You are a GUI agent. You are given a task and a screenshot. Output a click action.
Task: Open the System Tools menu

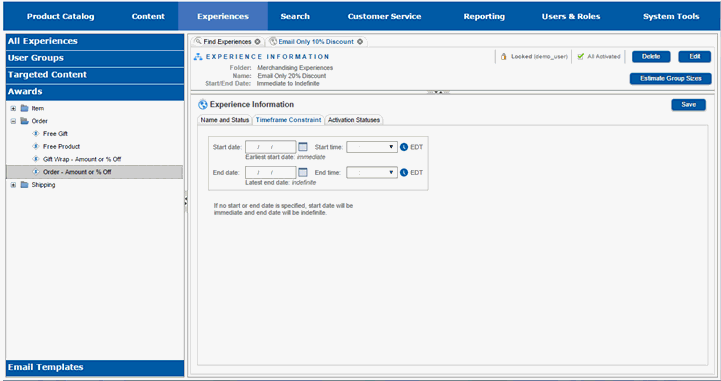point(671,17)
